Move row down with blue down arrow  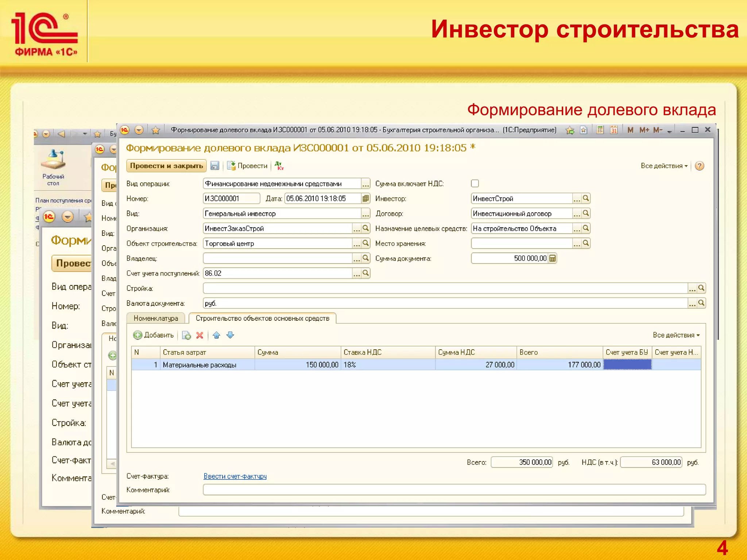pyautogui.click(x=230, y=335)
